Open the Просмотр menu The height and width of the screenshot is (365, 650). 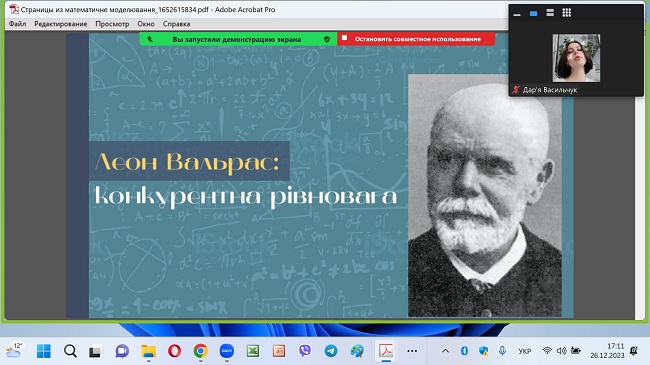(112, 24)
